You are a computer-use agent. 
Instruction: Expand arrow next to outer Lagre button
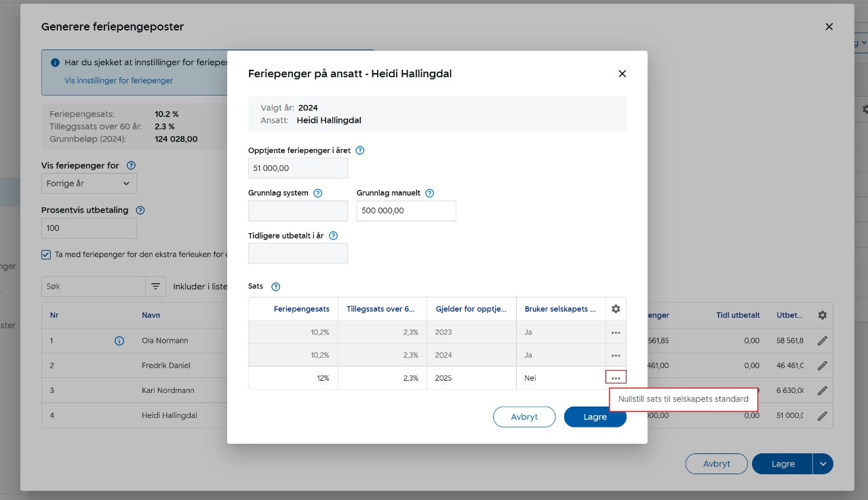point(823,464)
